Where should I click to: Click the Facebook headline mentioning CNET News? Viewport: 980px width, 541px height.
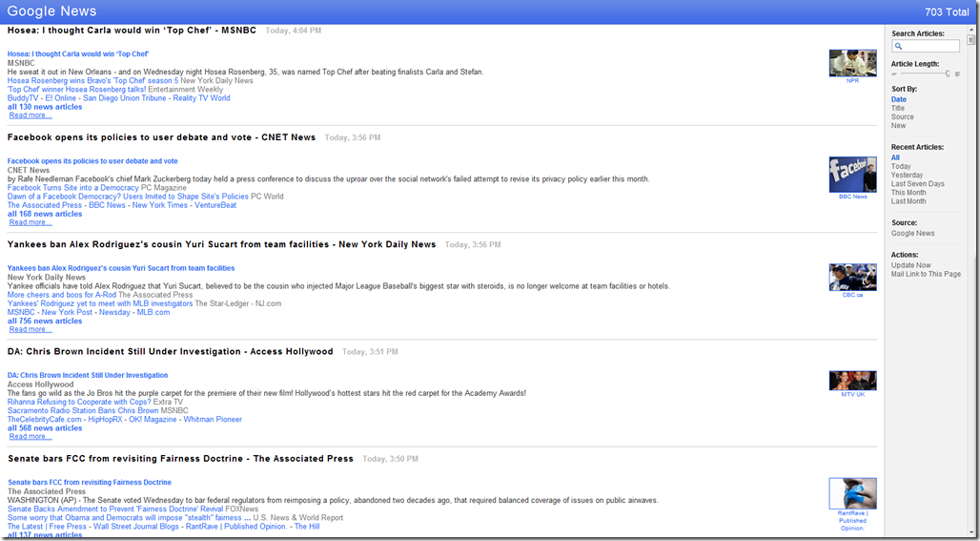(162, 137)
